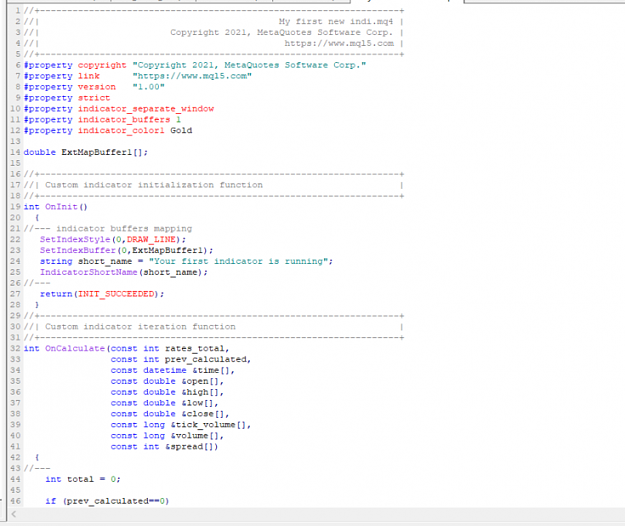Screen dimensions: 625x526
Task: Click the version string "1.00"
Action: pos(148,87)
